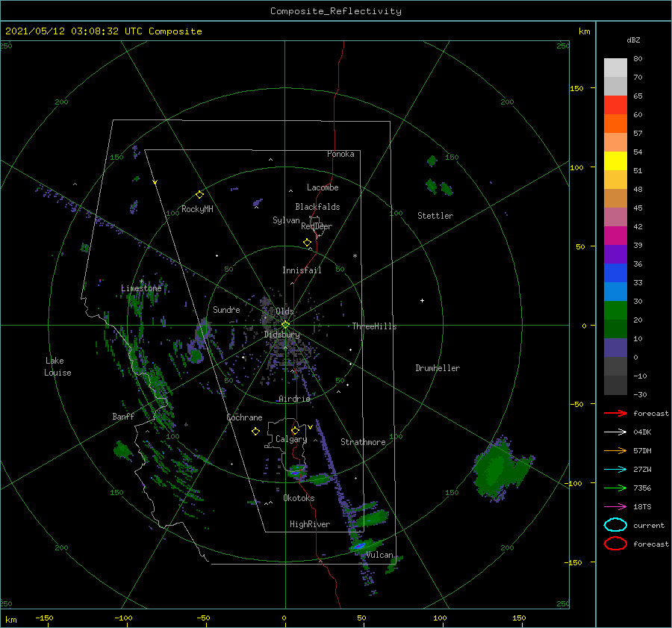Click the large green echo southeast of Drumheller
672x628 pixels.
coord(502,470)
